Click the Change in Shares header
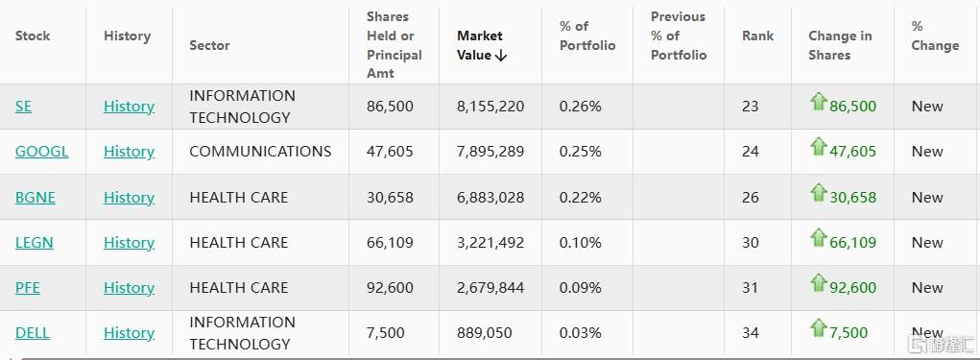 point(840,45)
